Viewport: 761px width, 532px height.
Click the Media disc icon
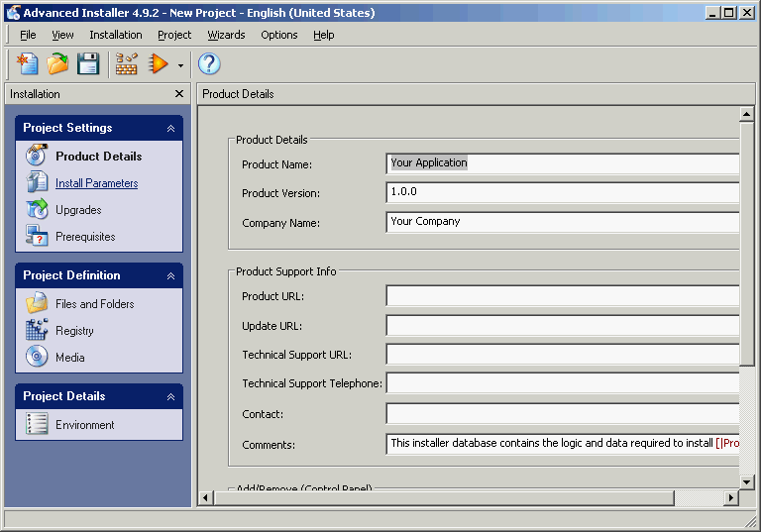coord(37,357)
